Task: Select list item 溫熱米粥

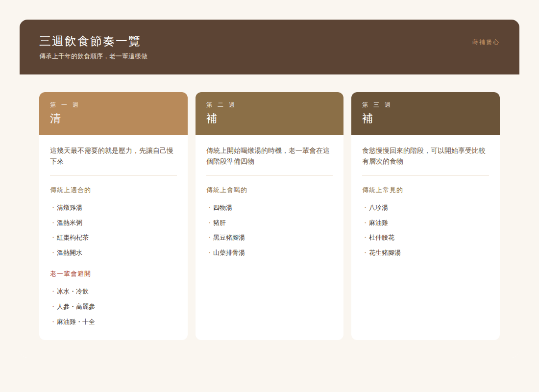Action: (70, 223)
